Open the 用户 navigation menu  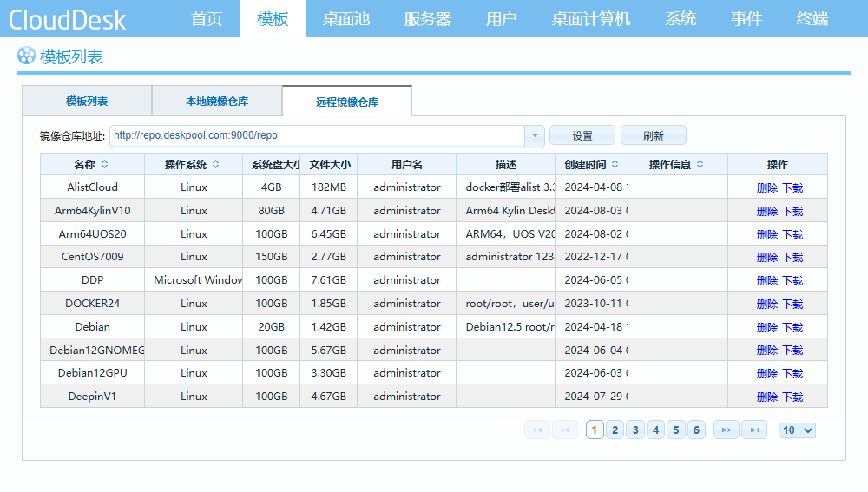tap(502, 19)
